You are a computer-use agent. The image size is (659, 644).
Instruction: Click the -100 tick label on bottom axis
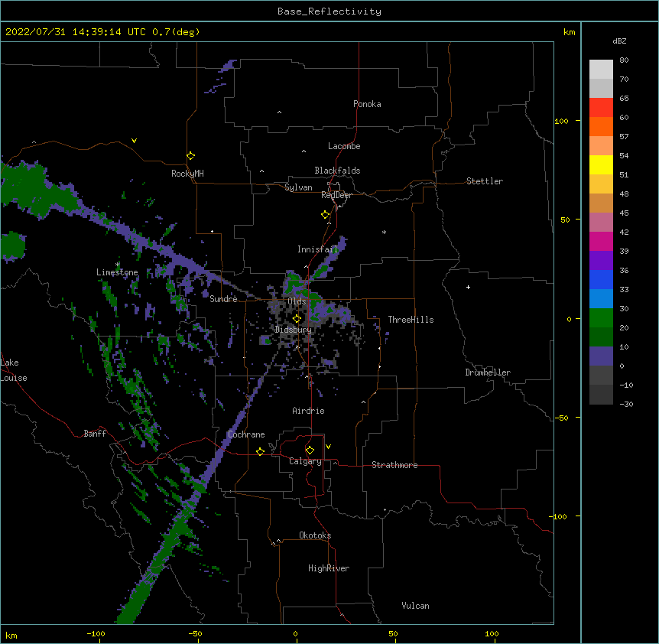click(96, 633)
